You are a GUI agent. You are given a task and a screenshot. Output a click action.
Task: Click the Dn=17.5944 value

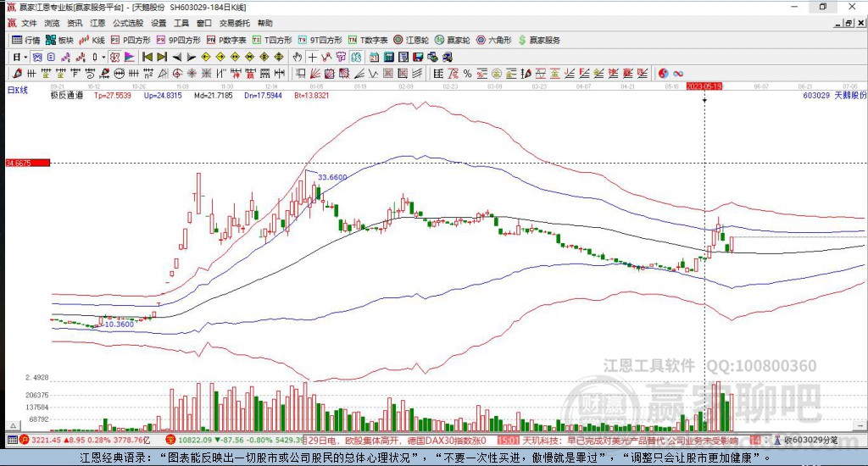(264, 95)
